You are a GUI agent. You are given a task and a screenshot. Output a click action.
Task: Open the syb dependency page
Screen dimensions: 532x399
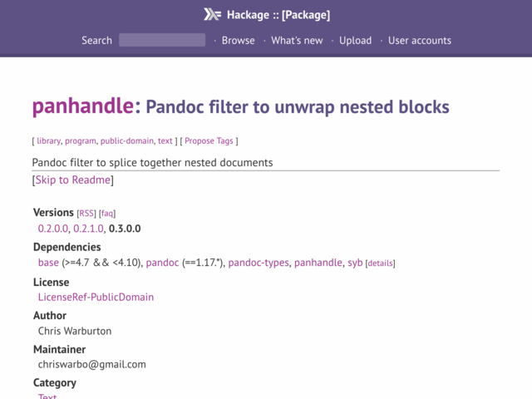[355, 263]
